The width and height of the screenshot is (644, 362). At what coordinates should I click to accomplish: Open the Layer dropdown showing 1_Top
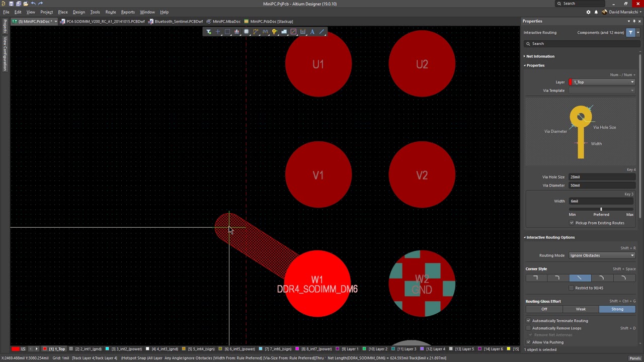pos(602,82)
